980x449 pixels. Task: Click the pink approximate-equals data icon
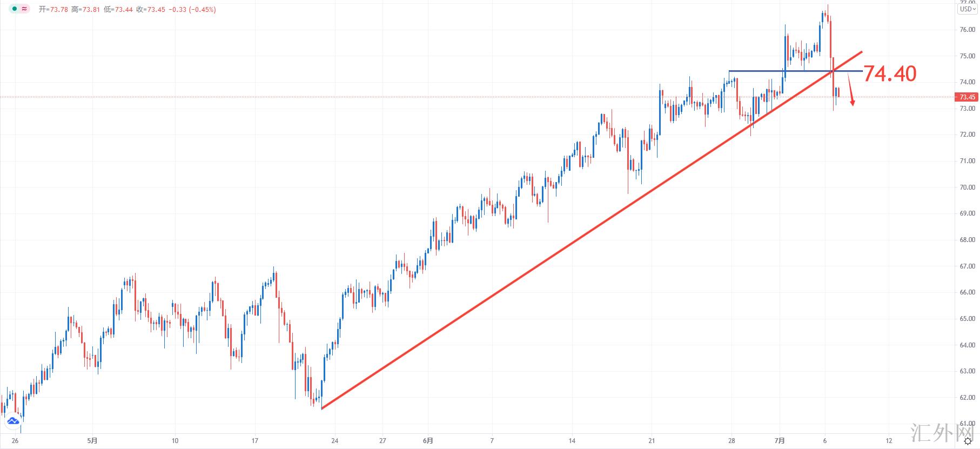click(x=24, y=9)
